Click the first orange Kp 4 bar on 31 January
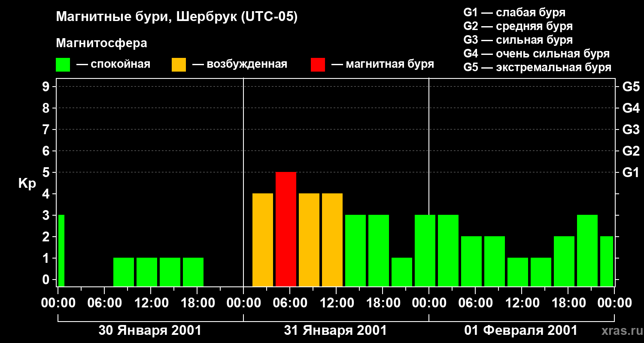 coord(263,240)
